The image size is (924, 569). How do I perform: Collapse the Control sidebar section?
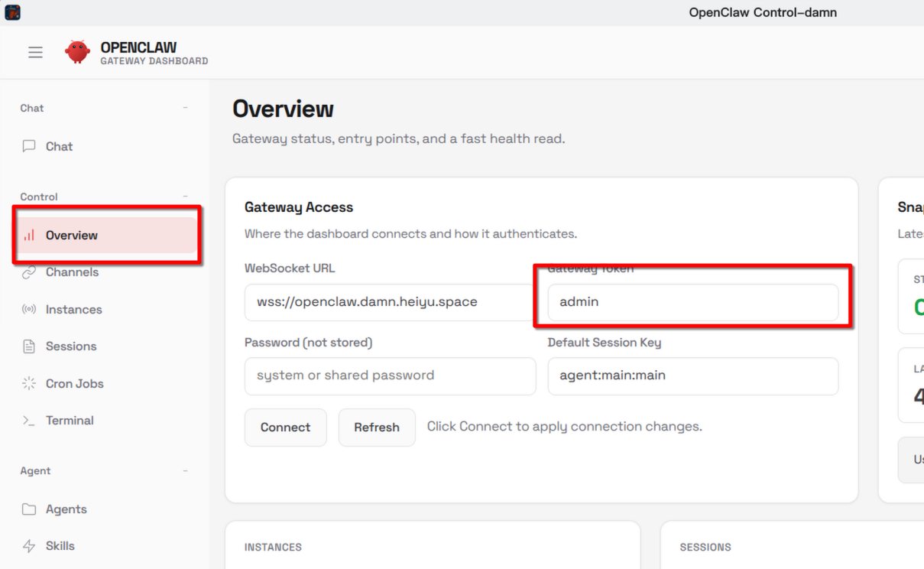(x=185, y=197)
